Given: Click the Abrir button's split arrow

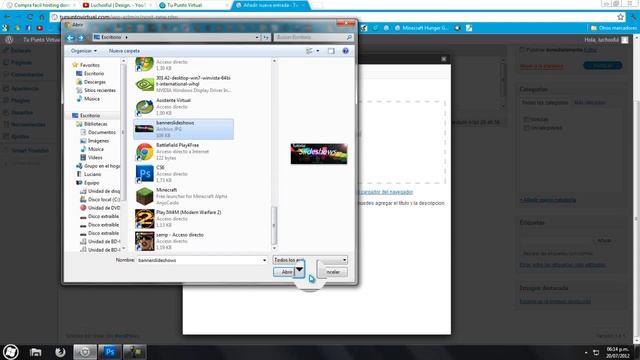Looking at the screenshot, I should 299,269.
